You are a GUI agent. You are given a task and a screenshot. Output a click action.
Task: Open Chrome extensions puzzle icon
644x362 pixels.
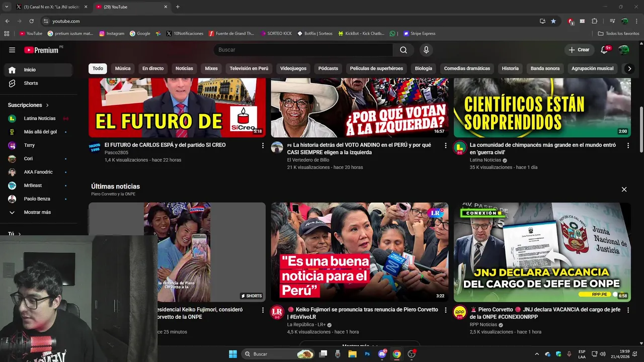coord(594,21)
